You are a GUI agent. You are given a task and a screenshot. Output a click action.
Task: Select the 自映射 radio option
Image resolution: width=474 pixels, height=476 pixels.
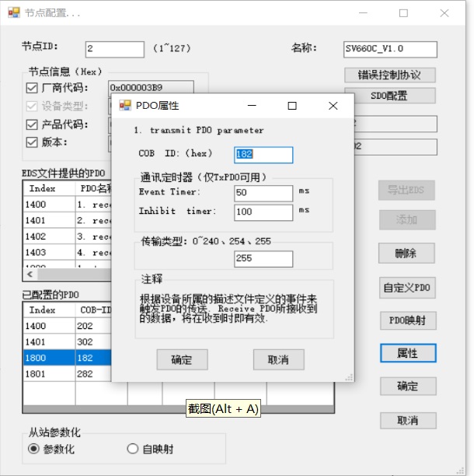coord(131,449)
